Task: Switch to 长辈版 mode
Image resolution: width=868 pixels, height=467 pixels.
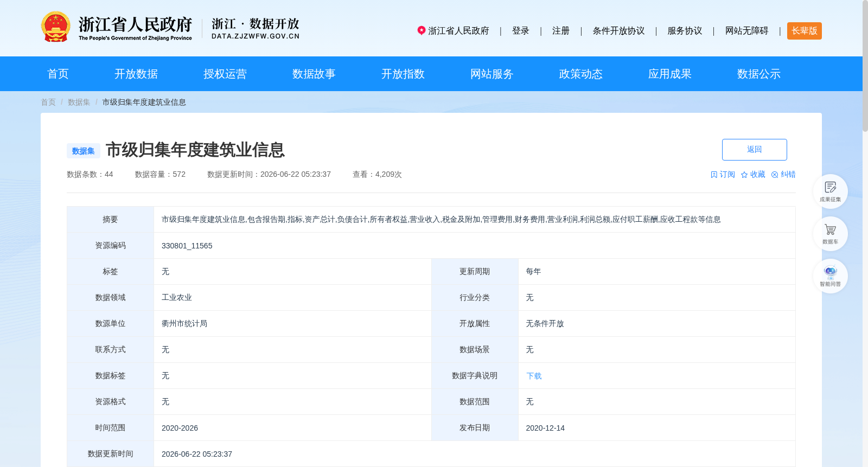Action: (805, 31)
